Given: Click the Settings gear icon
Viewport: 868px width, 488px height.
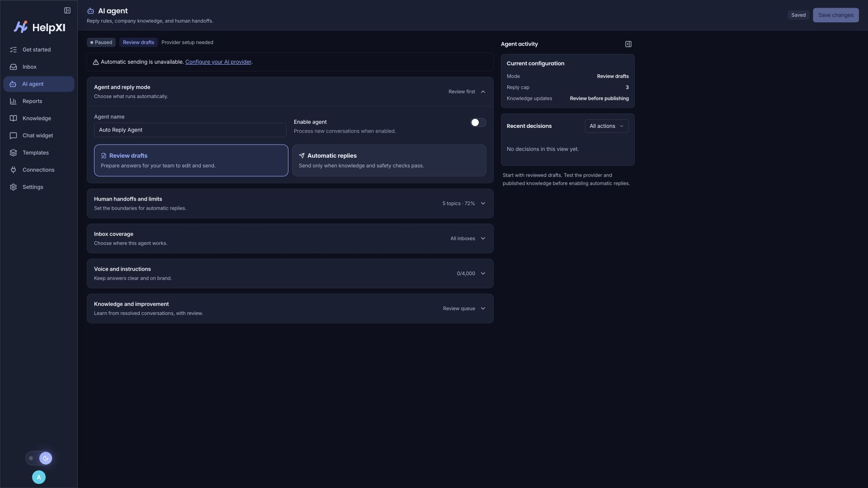Looking at the screenshot, I should (x=13, y=187).
